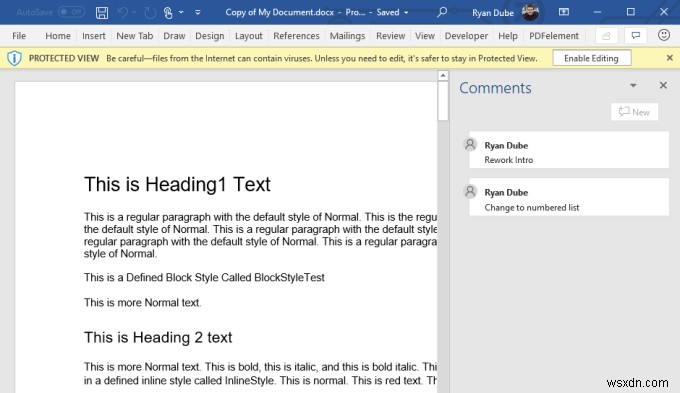Screen dimensions: 680x393
Task: Click the Save disk icon
Action: [x=102, y=12]
